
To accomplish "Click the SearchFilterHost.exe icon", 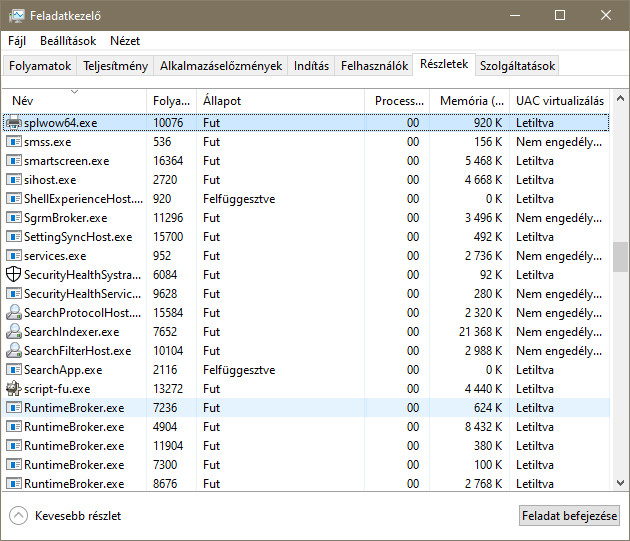I will [14, 350].
